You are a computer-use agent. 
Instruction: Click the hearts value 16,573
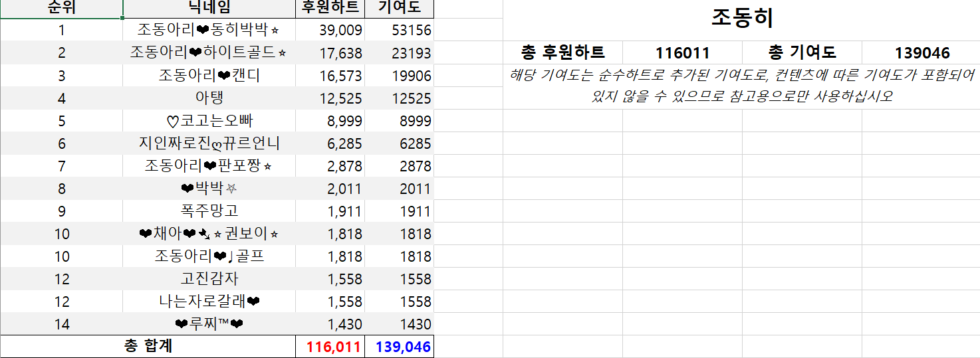pyautogui.click(x=330, y=75)
